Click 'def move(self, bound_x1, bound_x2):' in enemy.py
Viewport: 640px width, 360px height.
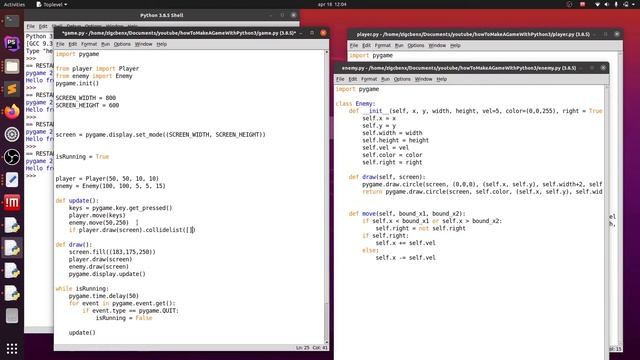tap(407, 214)
